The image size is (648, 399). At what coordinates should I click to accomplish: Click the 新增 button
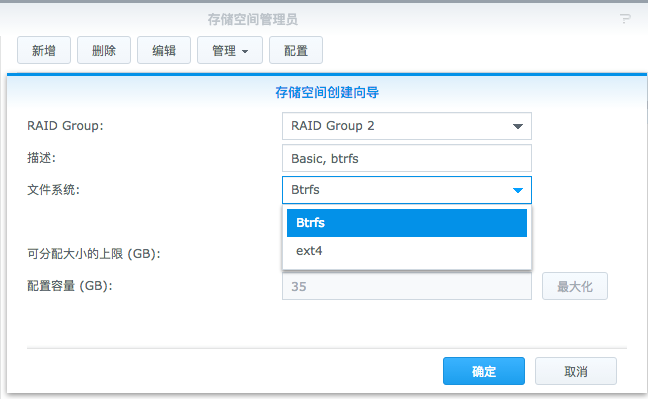[44, 50]
